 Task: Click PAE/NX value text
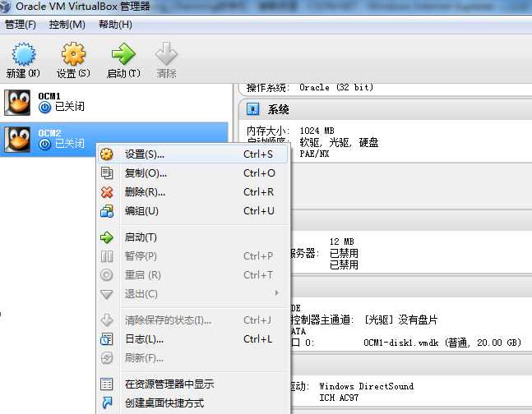click(314, 154)
